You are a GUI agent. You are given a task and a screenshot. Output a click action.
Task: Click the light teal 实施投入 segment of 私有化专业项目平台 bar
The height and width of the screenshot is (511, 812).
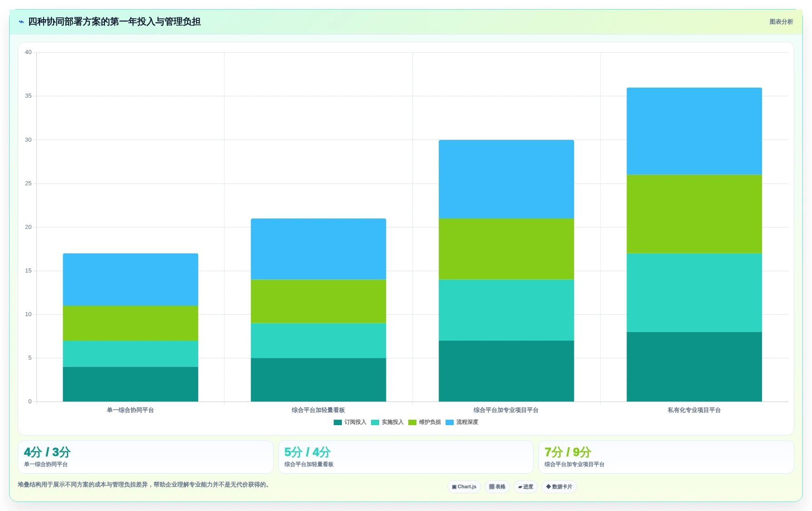[x=694, y=293]
